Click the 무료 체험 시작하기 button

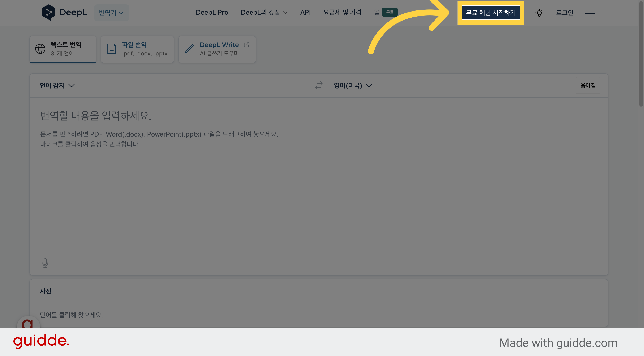click(491, 13)
